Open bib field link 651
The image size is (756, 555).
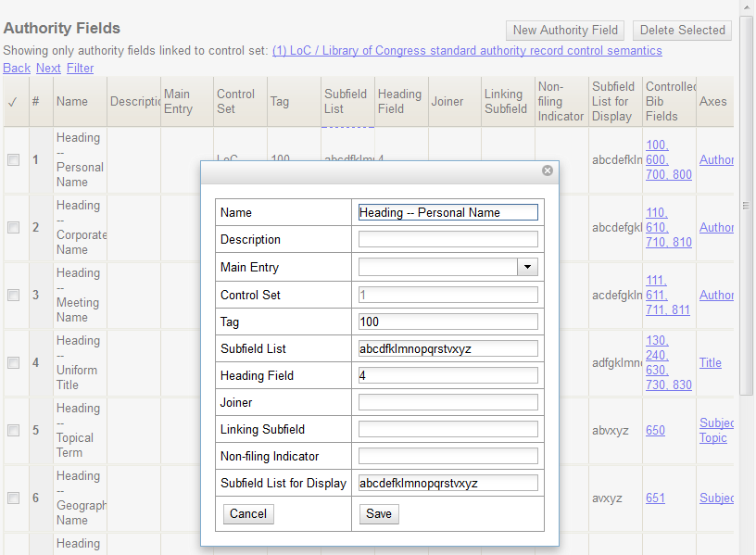pyautogui.click(x=655, y=498)
